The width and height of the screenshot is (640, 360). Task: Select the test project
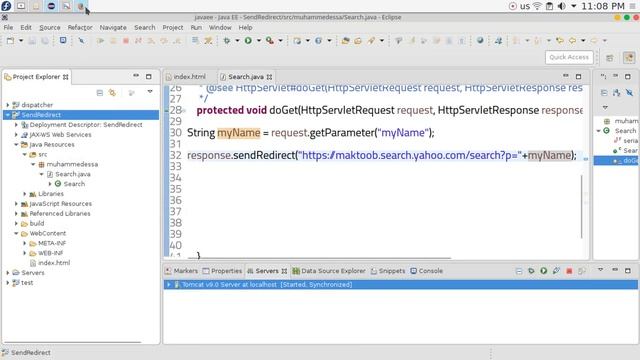[27, 282]
